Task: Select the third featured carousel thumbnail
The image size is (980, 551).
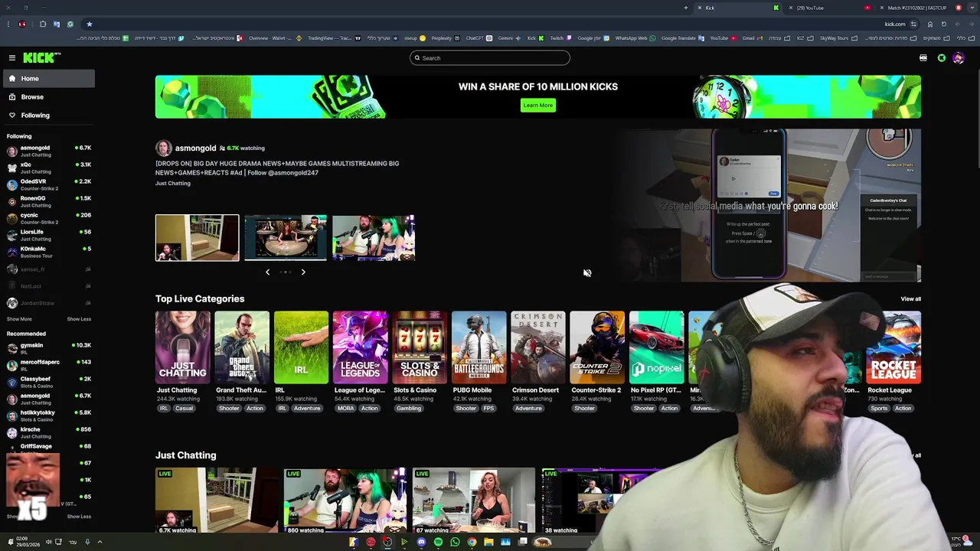Action: [374, 238]
